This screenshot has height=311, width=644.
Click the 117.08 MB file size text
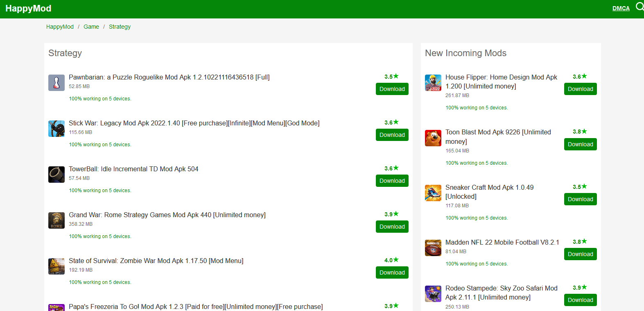point(457,206)
